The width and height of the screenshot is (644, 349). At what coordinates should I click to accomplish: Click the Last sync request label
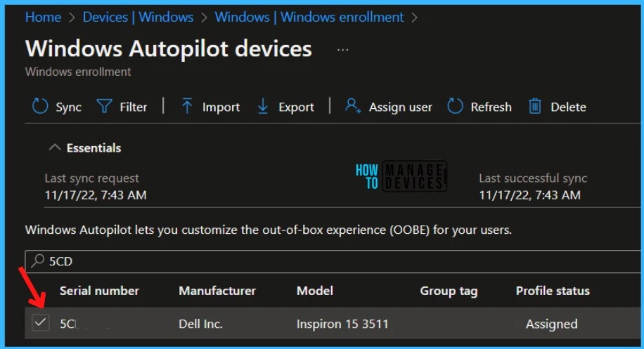(91, 178)
